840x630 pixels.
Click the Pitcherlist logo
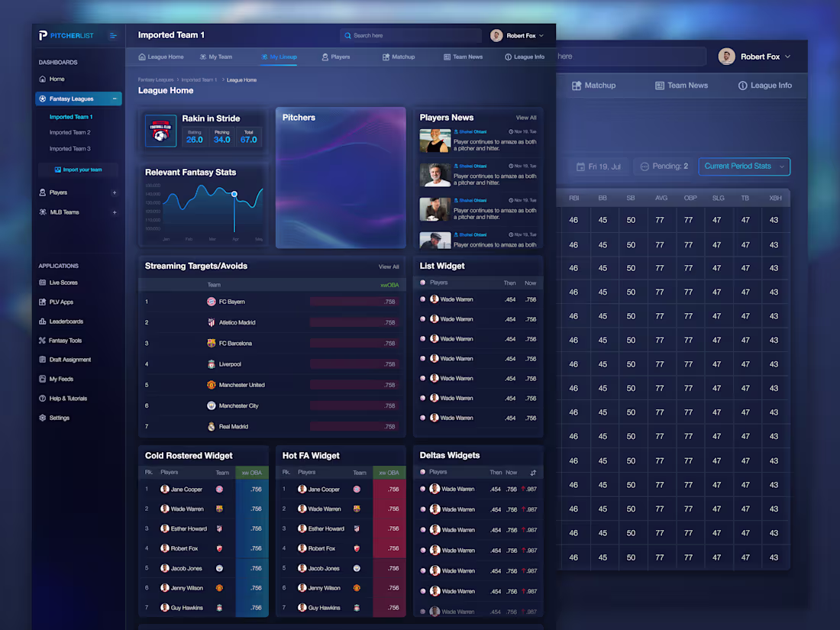click(x=66, y=35)
